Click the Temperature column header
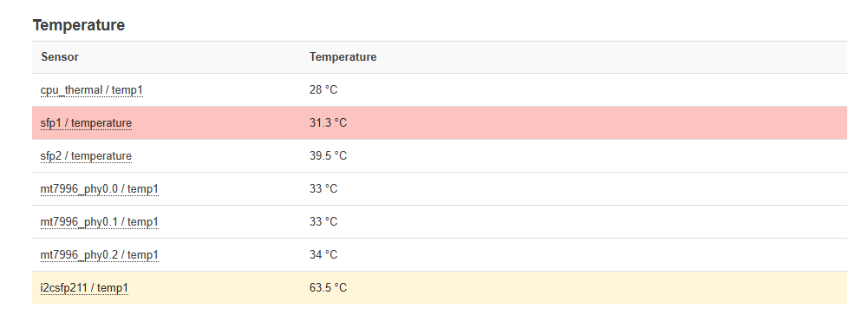This screenshot has width=868, height=322. click(343, 56)
